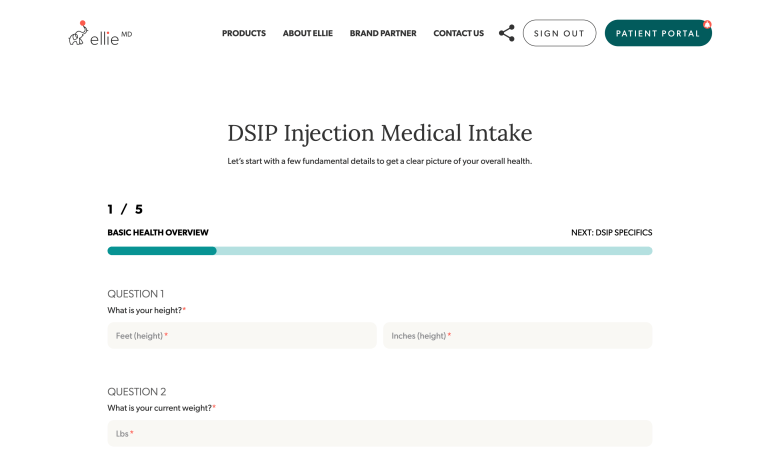Image resolution: width=760 pixels, height=473 pixels.
Task: Click the notification bell on Patient Portal
Action: (707, 24)
